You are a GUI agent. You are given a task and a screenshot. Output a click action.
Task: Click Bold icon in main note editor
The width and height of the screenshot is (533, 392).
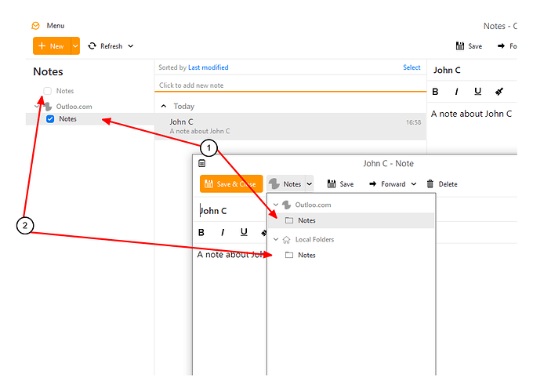pyautogui.click(x=435, y=92)
